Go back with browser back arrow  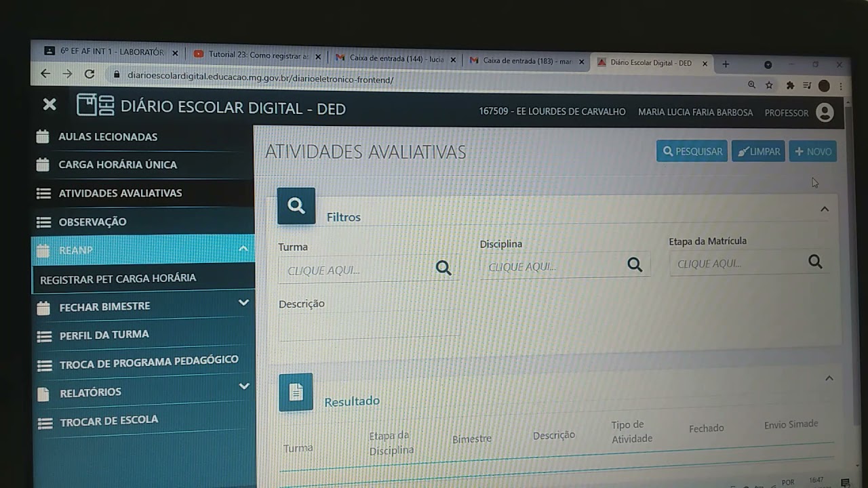click(45, 73)
